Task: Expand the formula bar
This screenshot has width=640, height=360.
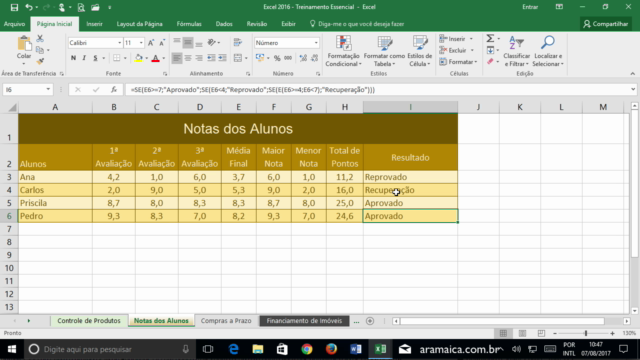Action: (x=633, y=89)
